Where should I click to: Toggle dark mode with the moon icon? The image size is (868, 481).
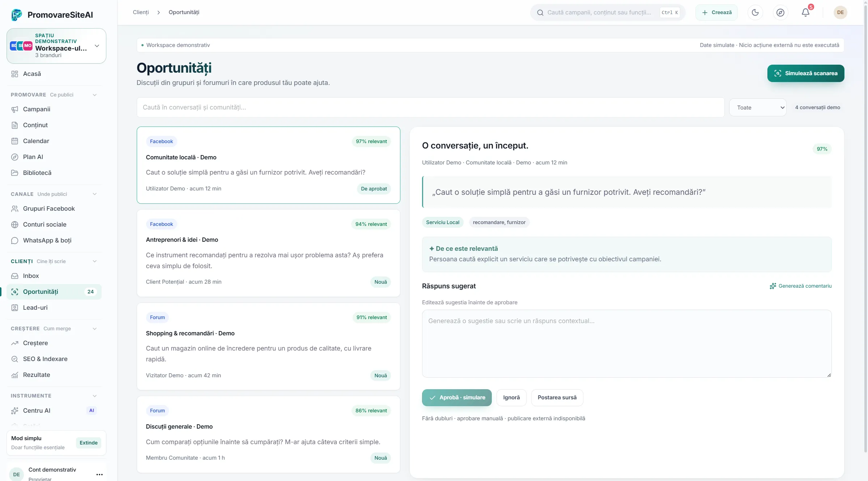coord(755,12)
